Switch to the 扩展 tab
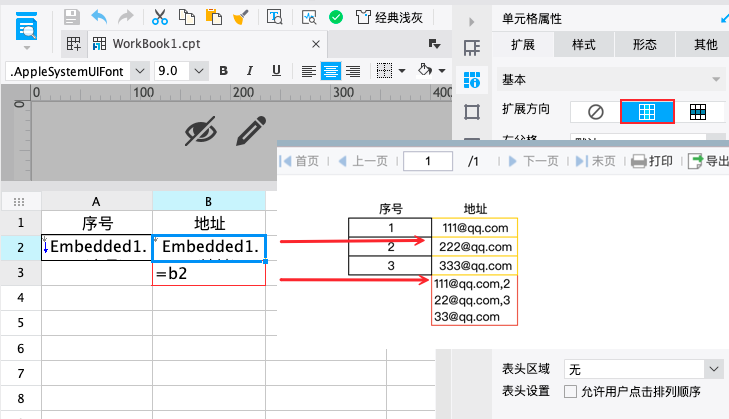Image resolution: width=729 pixels, height=419 pixels. (523, 45)
